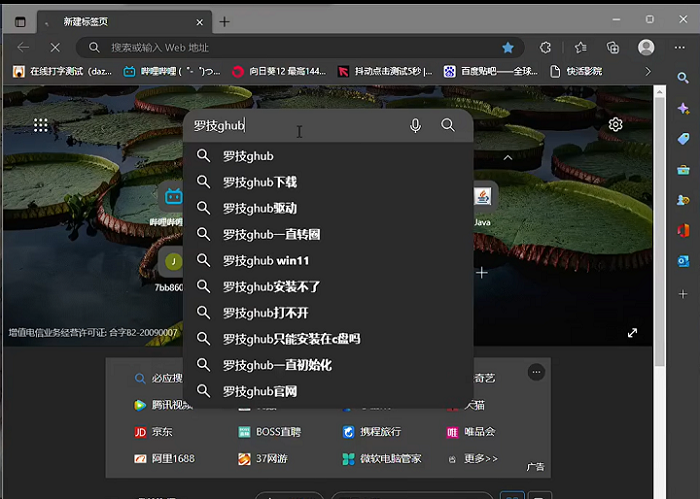Open the sidebar search icon

(683, 78)
